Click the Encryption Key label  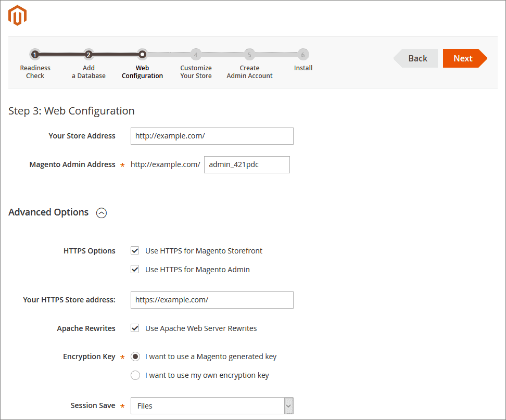coord(89,357)
